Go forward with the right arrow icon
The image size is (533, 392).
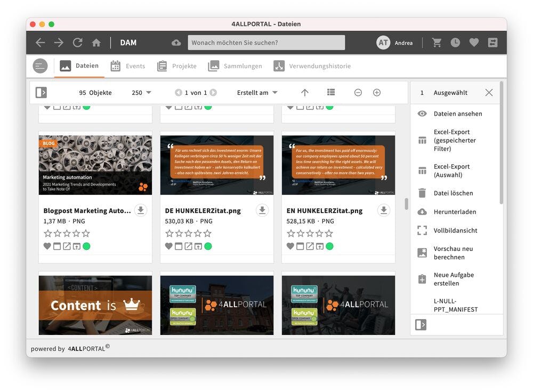(x=59, y=43)
